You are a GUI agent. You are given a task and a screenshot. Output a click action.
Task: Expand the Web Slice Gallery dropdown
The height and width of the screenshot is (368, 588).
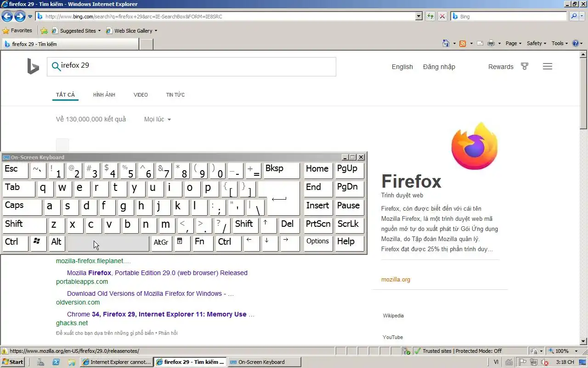tap(156, 31)
